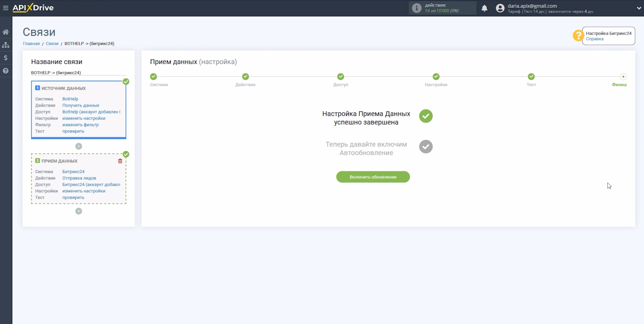This screenshot has height=324, width=644.
Task: Click the ApiX-Drive logo
Action: [33, 8]
